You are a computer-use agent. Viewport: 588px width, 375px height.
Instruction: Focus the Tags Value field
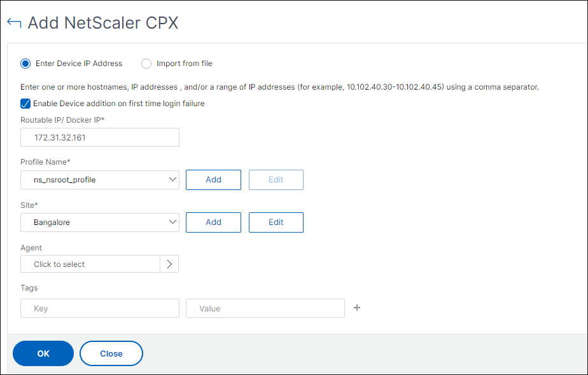[265, 308]
